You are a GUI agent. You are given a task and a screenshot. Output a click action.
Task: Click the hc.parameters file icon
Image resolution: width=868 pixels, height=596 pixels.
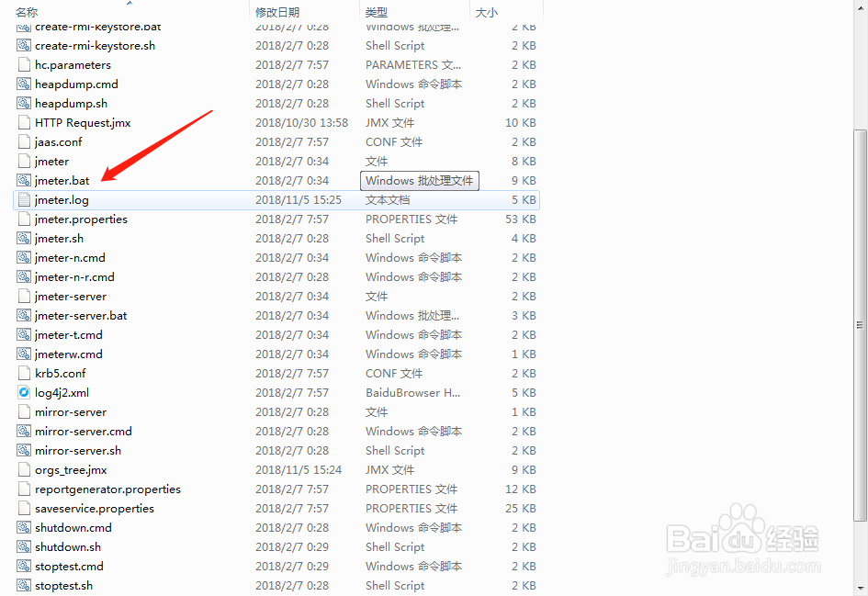click(x=24, y=65)
